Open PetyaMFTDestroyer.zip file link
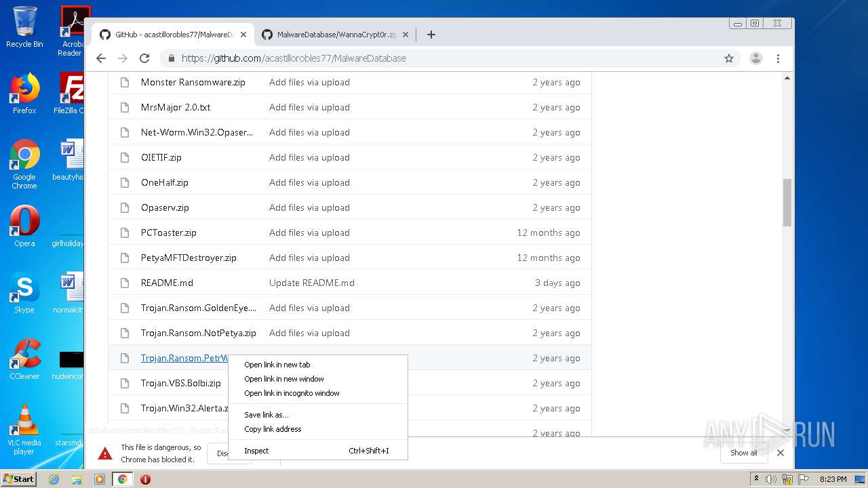This screenshot has width=868, height=488. (x=189, y=258)
